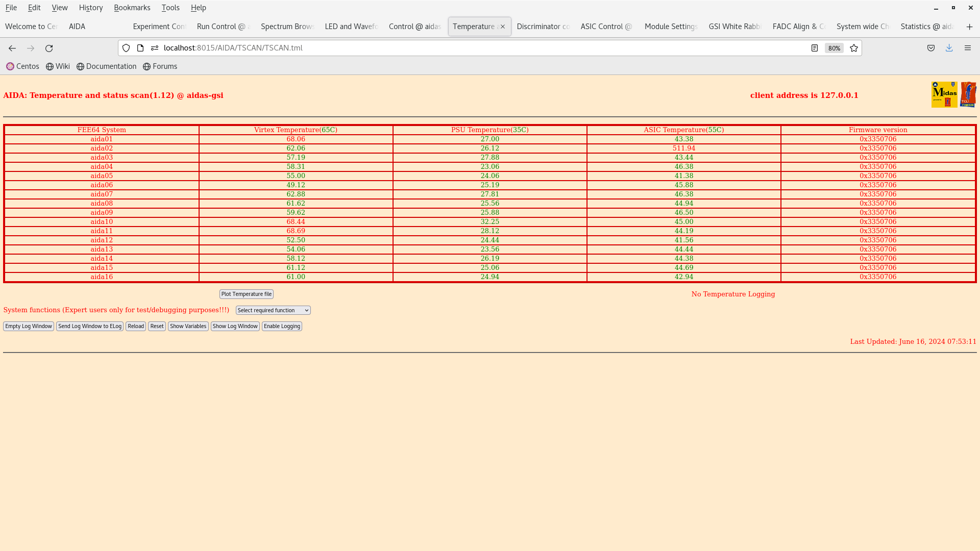The width and height of the screenshot is (980, 551).
Task: Click Empty Log Window button
Action: (28, 327)
